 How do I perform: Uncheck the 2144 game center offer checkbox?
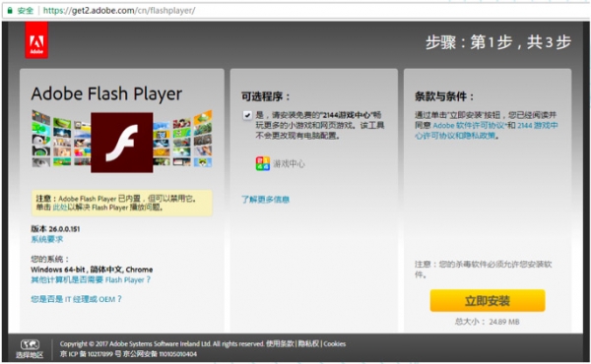247,115
